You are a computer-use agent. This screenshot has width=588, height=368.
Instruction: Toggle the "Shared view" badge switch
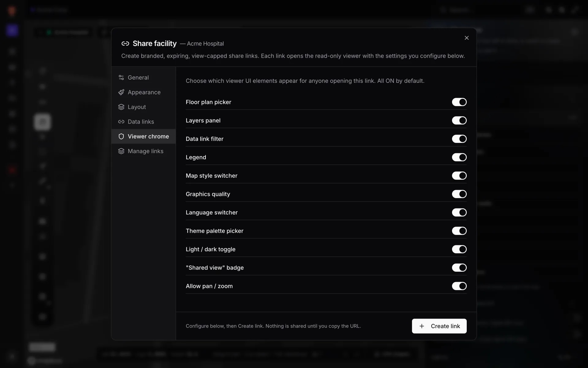(459, 267)
